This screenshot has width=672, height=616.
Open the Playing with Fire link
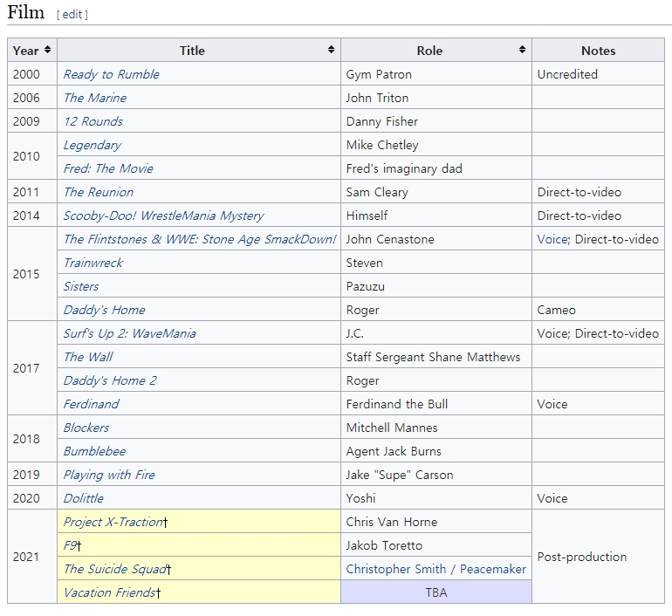109,475
